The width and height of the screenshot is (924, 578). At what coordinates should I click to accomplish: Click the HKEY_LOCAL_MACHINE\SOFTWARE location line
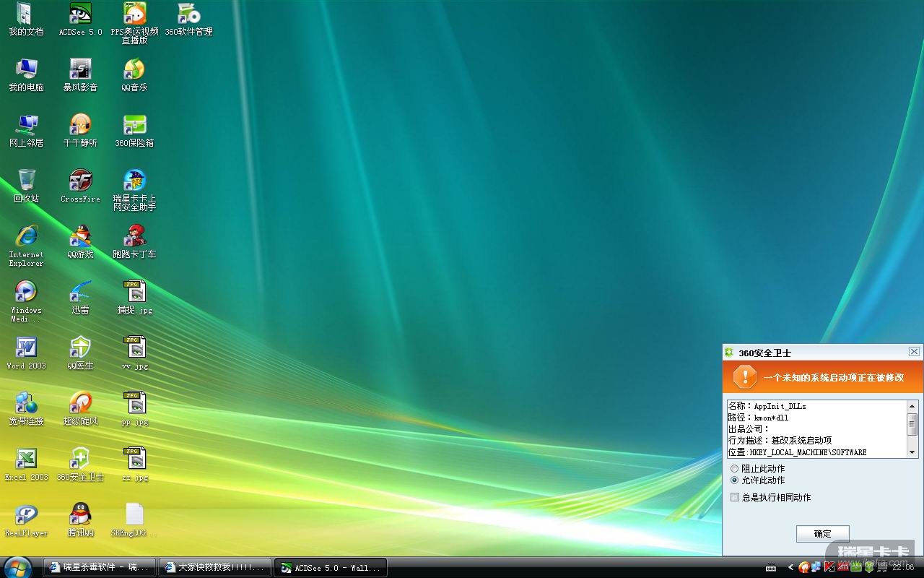click(x=797, y=452)
